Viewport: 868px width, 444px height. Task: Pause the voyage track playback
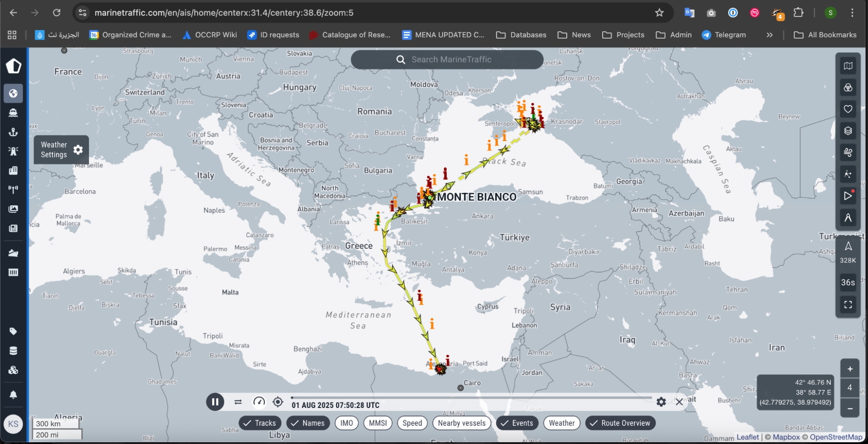click(215, 402)
